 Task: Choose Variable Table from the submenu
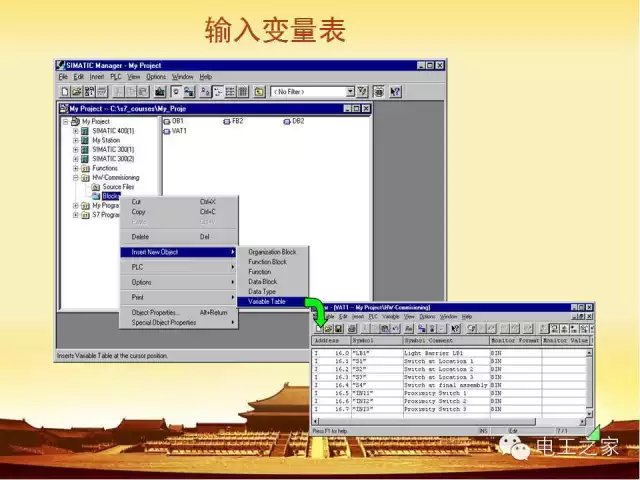[267, 301]
